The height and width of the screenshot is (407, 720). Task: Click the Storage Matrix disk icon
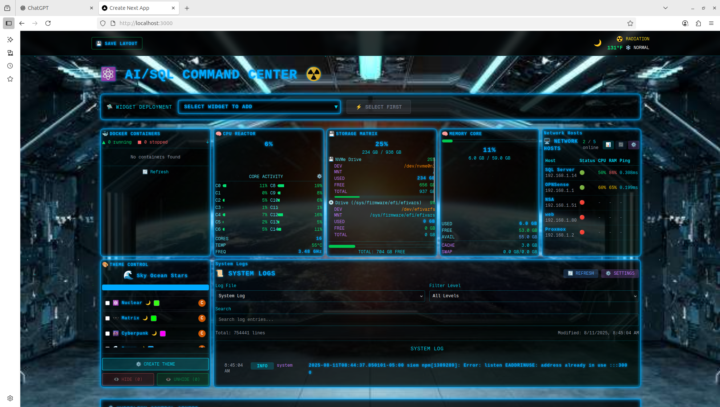coord(332,134)
